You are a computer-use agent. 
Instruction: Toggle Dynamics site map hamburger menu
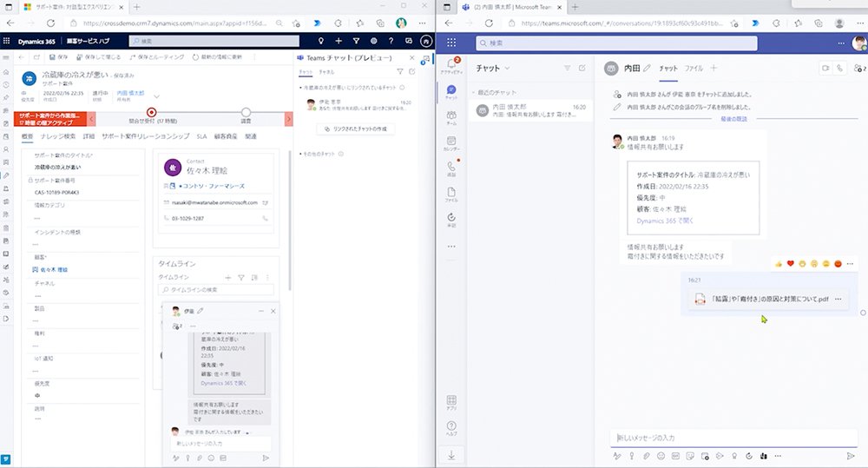[x=6, y=57]
